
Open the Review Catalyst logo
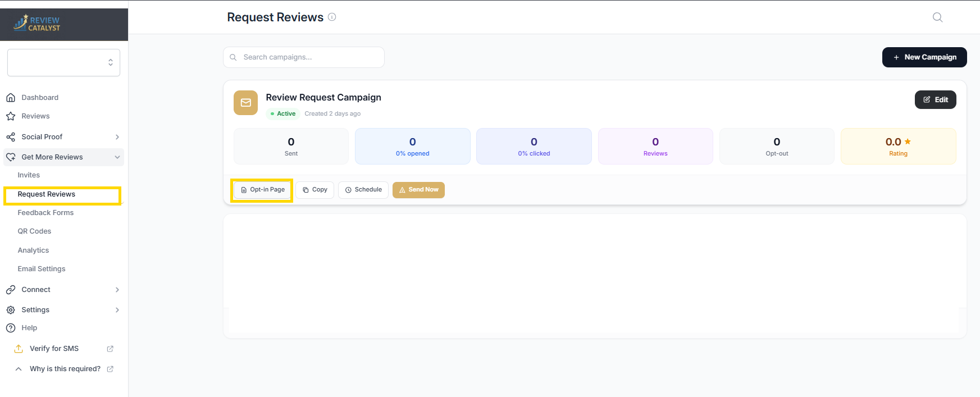tap(37, 24)
